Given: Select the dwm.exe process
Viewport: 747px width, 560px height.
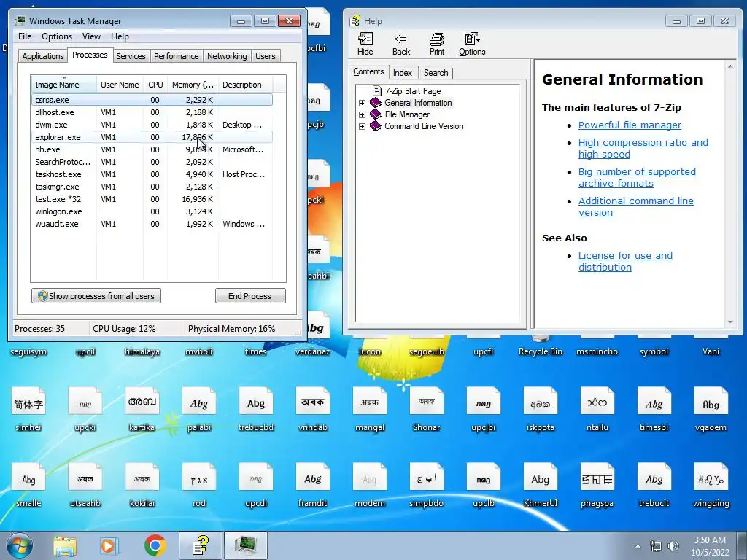Looking at the screenshot, I should click(x=152, y=125).
